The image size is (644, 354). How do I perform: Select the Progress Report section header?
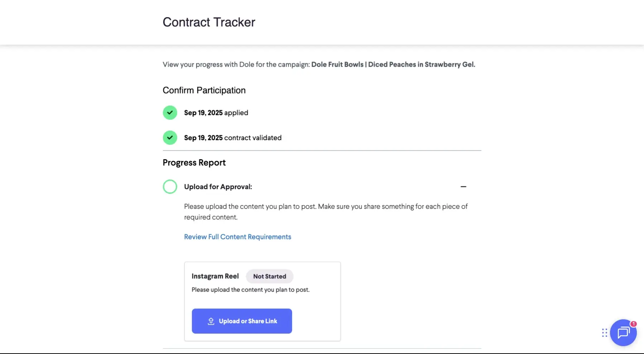point(194,162)
